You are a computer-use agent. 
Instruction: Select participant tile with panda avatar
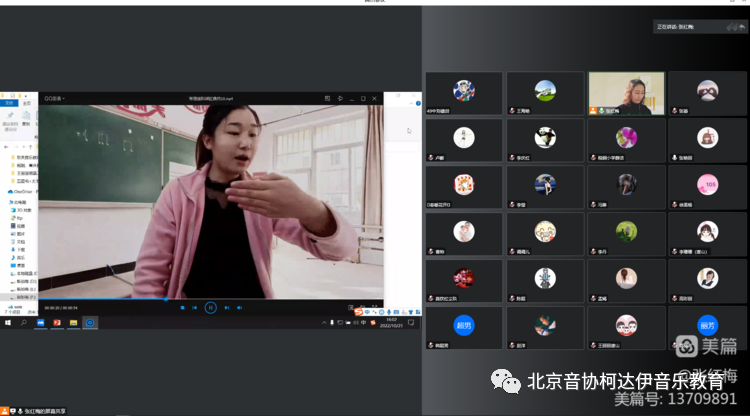[545, 141]
